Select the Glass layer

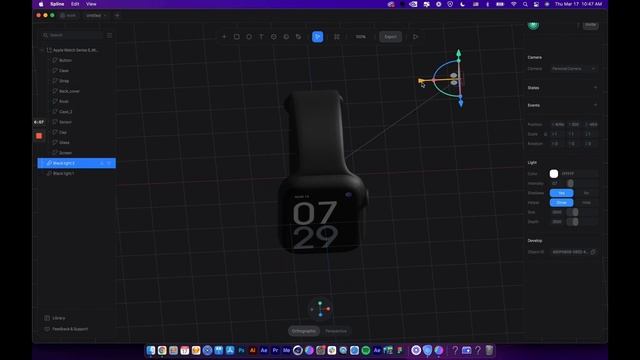(x=64, y=142)
